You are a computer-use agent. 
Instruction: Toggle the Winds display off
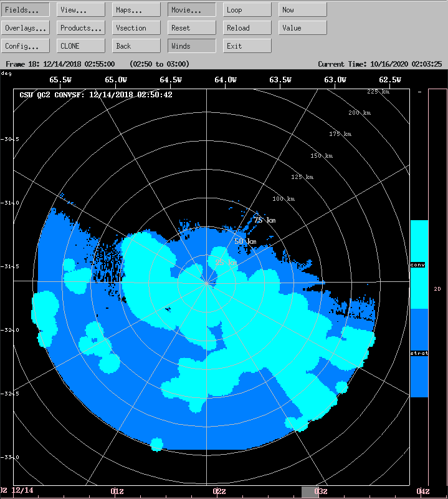coord(192,46)
